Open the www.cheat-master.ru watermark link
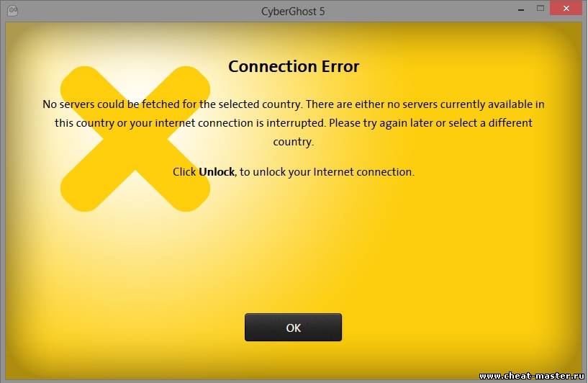Screen dimensions: 588x383 pyautogui.click(x=532, y=376)
